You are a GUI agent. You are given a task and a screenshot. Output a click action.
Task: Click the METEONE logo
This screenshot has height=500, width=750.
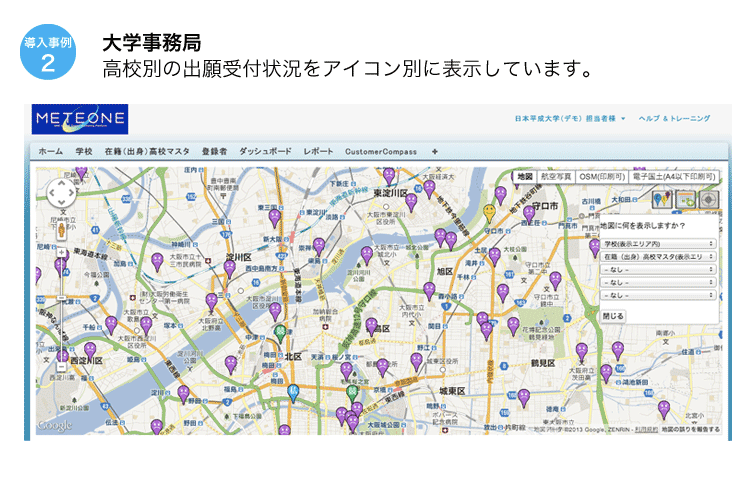79,121
